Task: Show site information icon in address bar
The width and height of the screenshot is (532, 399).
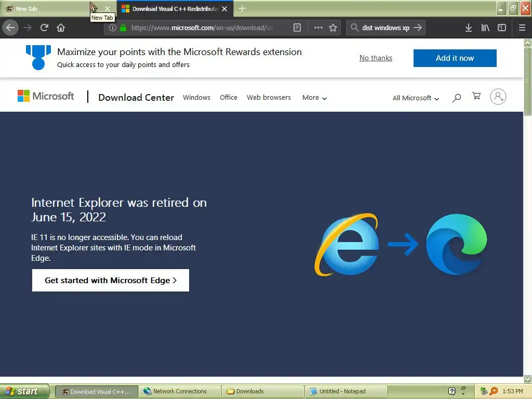Action: click(x=113, y=28)
